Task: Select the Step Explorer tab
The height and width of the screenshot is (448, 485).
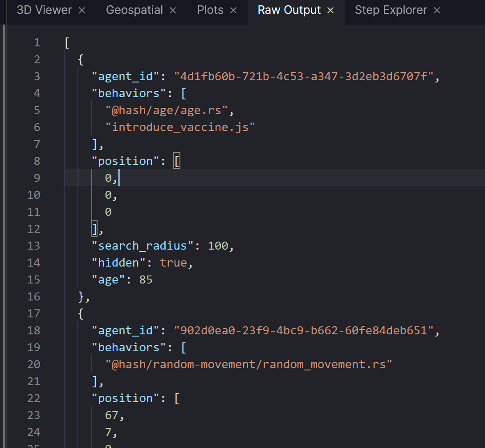Action: coord(391,11)
